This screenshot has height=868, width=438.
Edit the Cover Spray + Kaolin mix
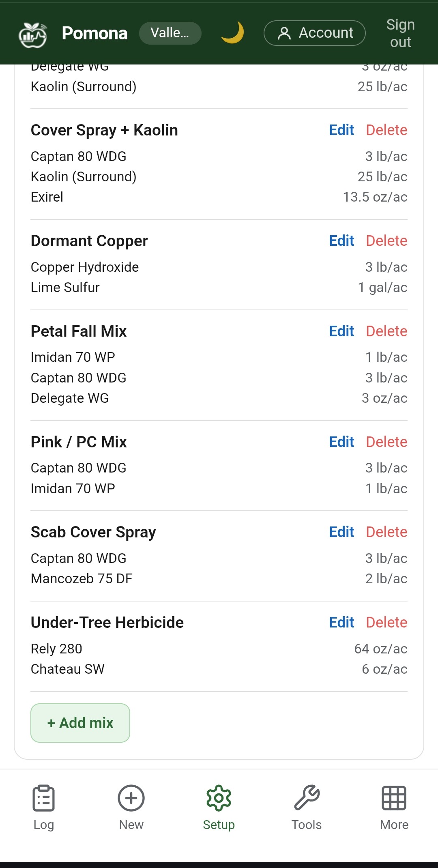point(341,130)
